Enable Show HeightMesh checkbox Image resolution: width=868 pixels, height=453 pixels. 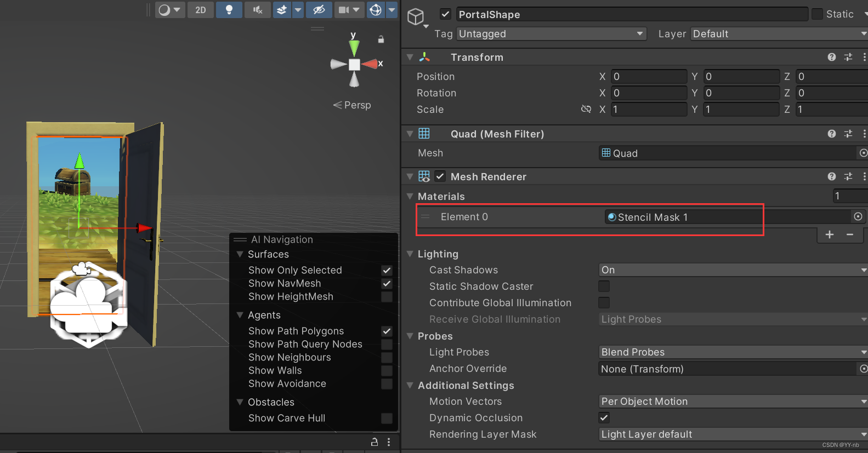point(387,297)
